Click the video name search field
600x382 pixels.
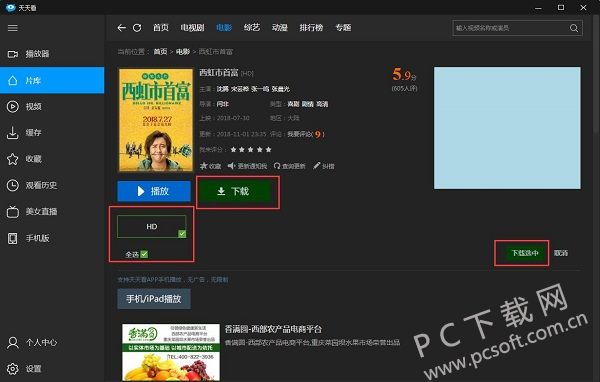(511, 28)
